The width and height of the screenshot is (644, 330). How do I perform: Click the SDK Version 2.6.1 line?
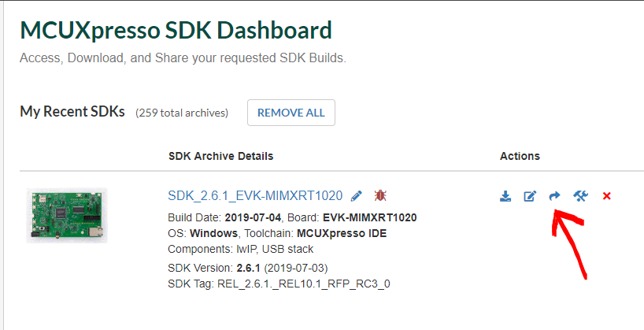(248, 269)
